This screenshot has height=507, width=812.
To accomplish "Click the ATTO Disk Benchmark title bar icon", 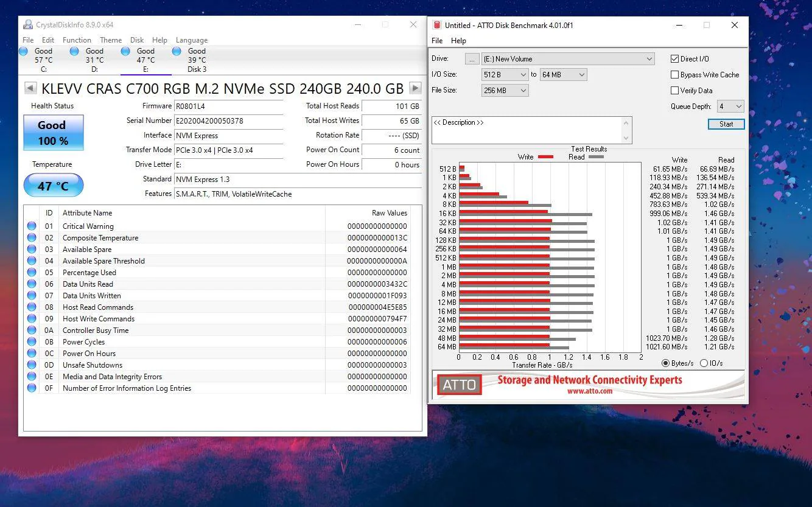I will pos(436,25).
